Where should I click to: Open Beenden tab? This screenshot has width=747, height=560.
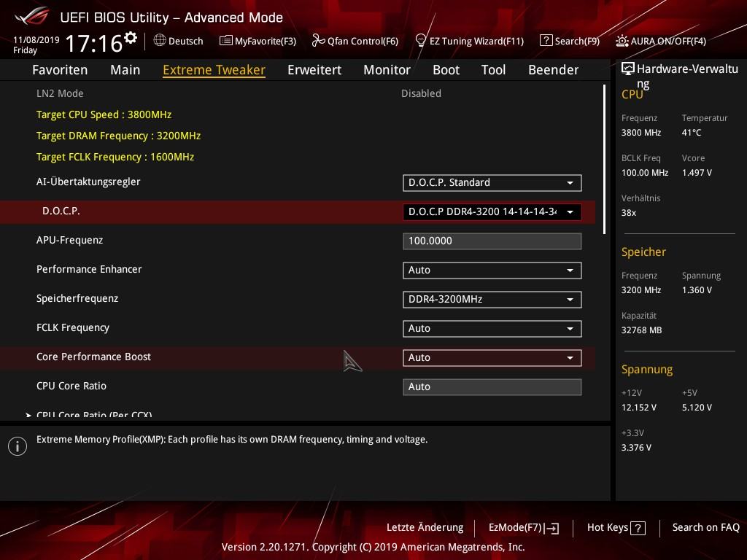(x=553, y=70)
